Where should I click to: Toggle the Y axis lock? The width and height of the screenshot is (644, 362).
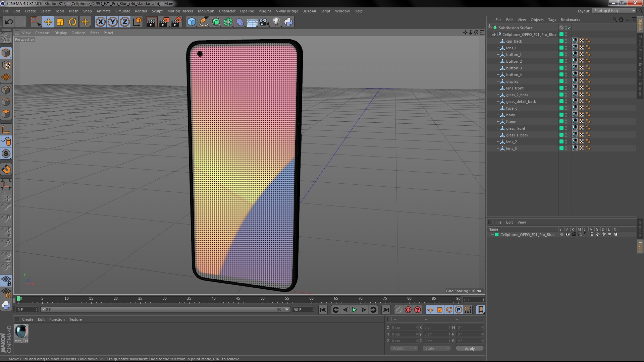113,22
